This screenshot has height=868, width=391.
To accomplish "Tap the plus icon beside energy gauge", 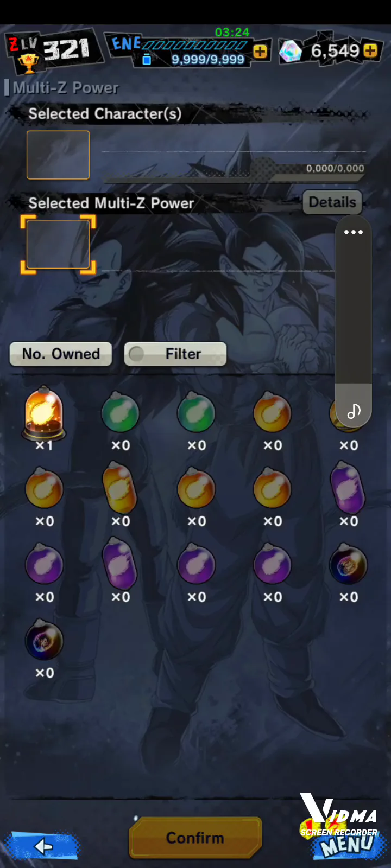I will 260,52.
